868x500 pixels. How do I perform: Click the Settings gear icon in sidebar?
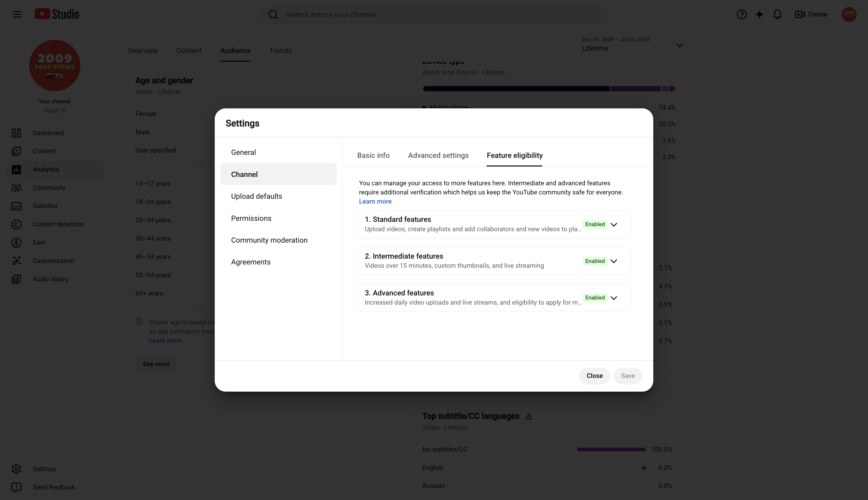point(16,469)
